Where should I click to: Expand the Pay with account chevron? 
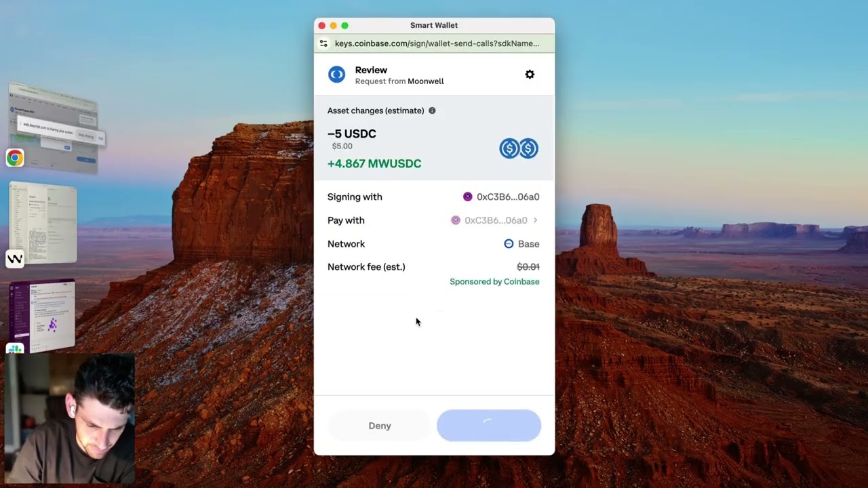tap(535, 220)
